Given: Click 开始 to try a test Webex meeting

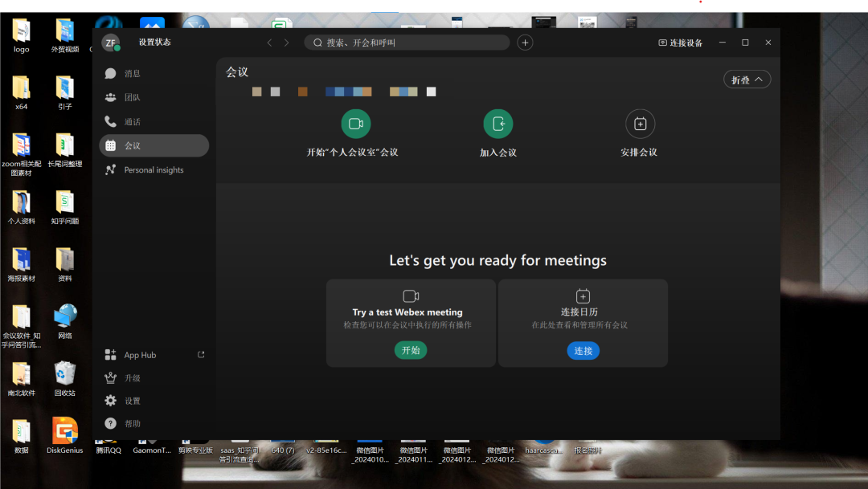Looking at the screenshot, I should coord(411,350).
